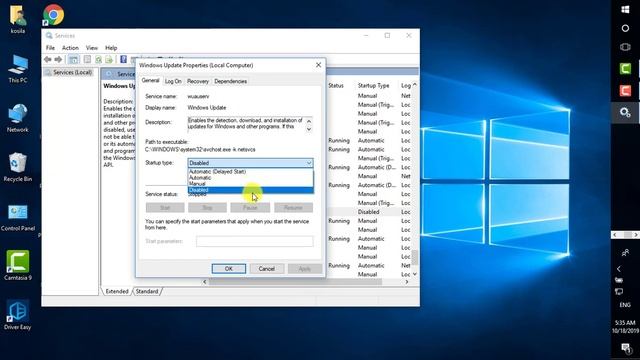Click the wuauserv service name text

point(198,96)
